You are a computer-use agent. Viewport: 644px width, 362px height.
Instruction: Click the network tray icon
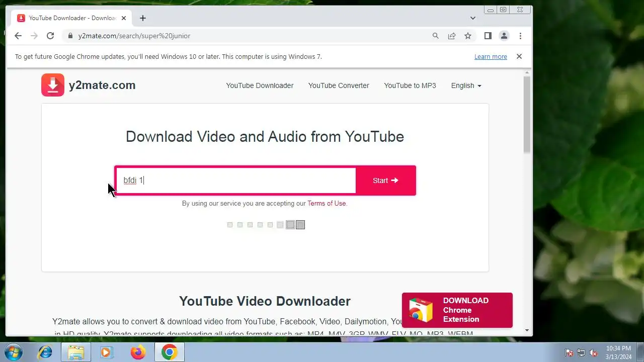click(x=581, y=353)
